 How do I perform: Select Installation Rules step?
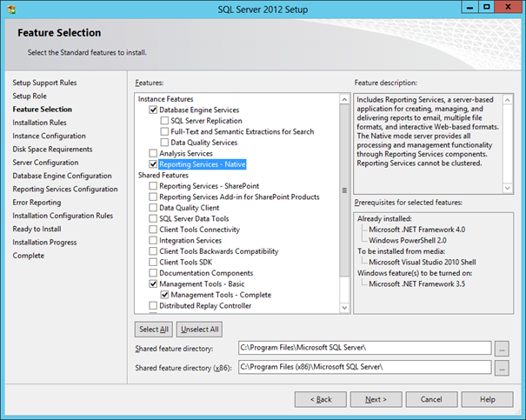[39, 123]
